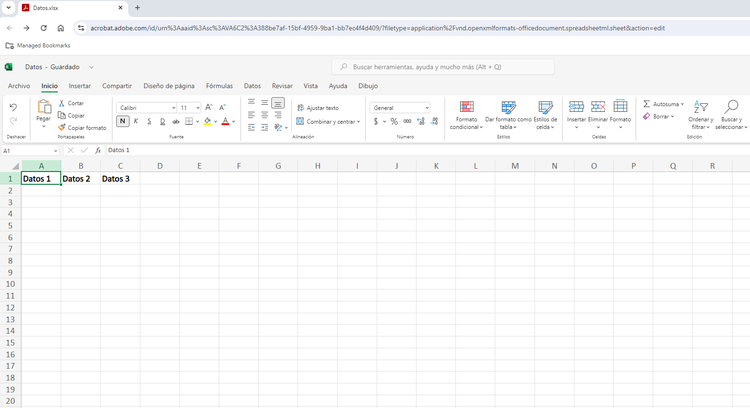The height and width of the screenshot is (408, 750).
Task: Open Ordenar y filtrar menu
Action: [x=701, y=115]
